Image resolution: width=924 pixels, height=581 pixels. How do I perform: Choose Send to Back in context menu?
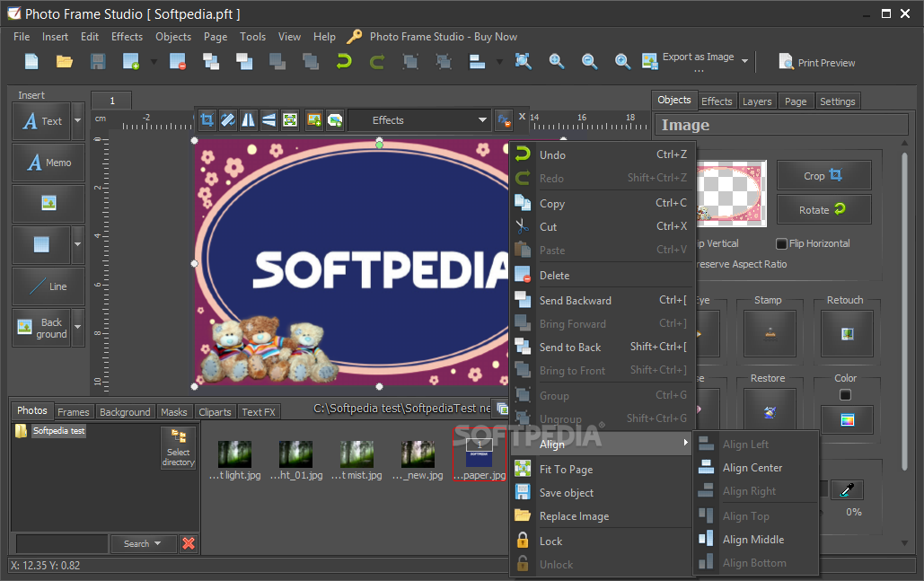(x=601, y=347)
